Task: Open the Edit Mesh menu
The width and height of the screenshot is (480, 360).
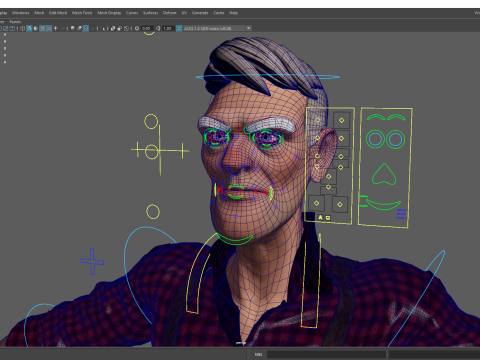Action: 58,13
